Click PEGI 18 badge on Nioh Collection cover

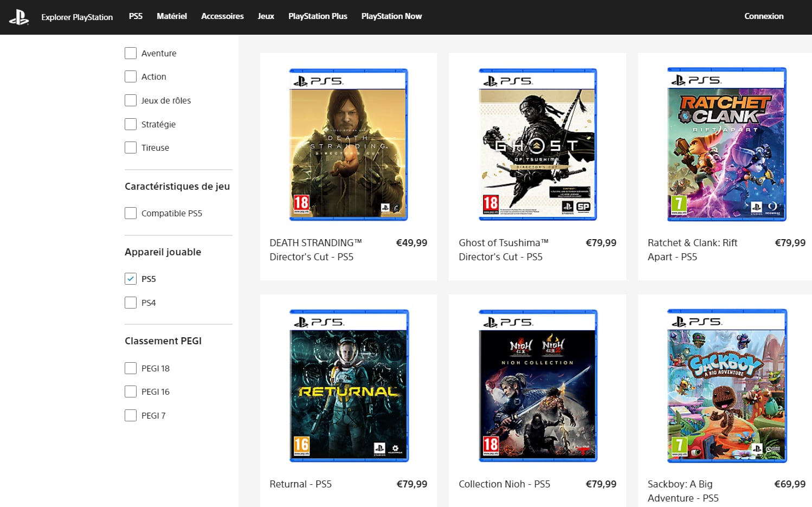(x=491, y=446)
